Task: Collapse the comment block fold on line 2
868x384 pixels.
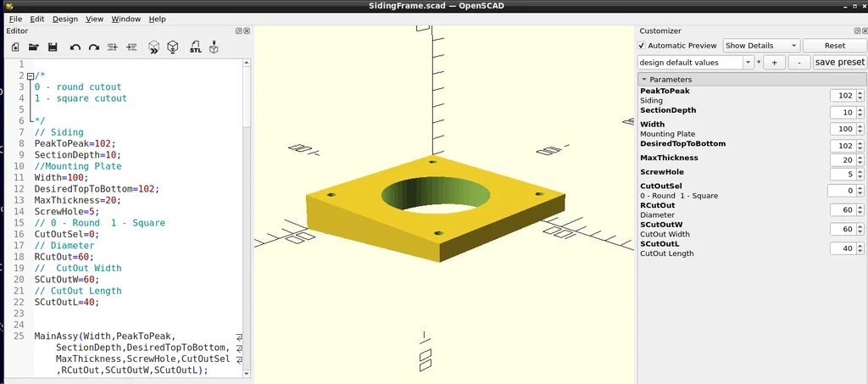Action: click(30, 75)
